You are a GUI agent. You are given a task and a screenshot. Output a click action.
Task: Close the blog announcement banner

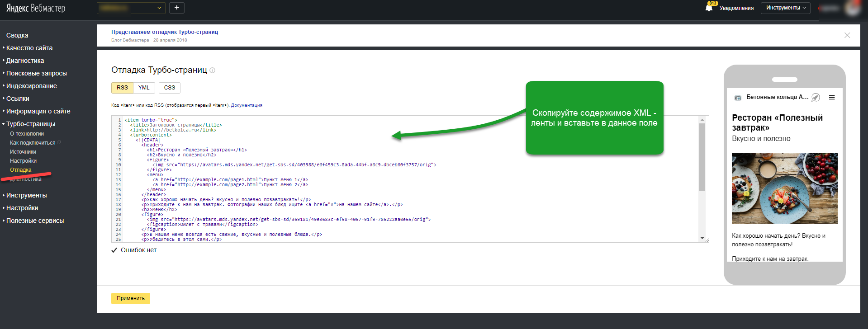tap(847, 35)
